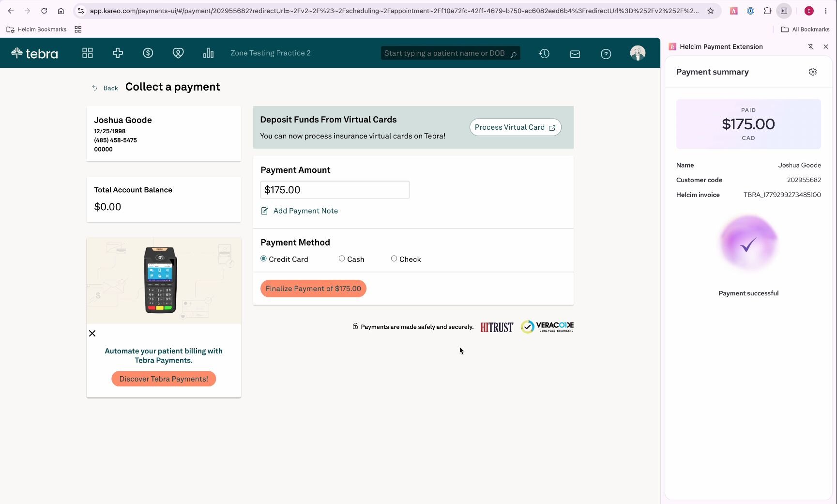Image resolution: width=837 pixels, height=504 pixels.
Task: Open the billing dollar icon in nav
Action: click(x=148, y=53)
